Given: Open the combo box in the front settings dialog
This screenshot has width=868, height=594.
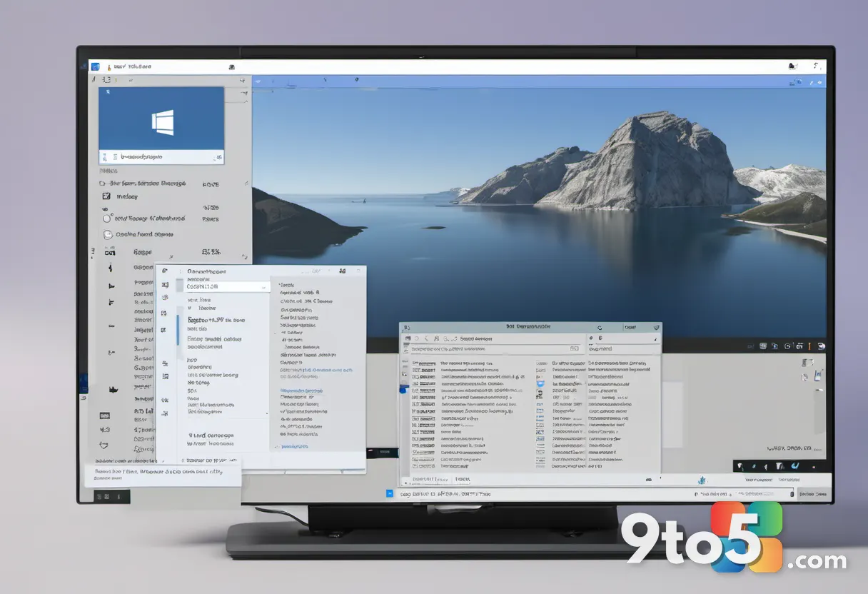Looking at the screenshot, I should tap(228, 286).
